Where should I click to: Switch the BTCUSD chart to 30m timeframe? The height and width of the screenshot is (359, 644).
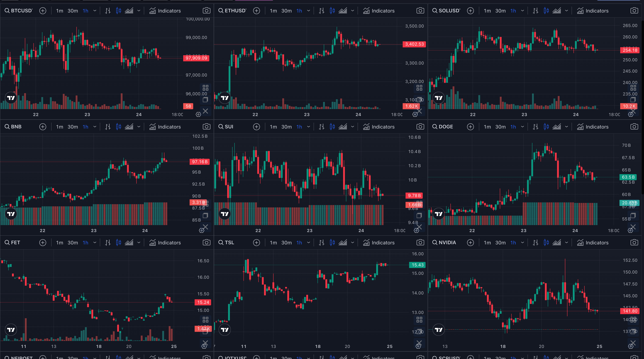pyautogui.click(x=73, y=11)
